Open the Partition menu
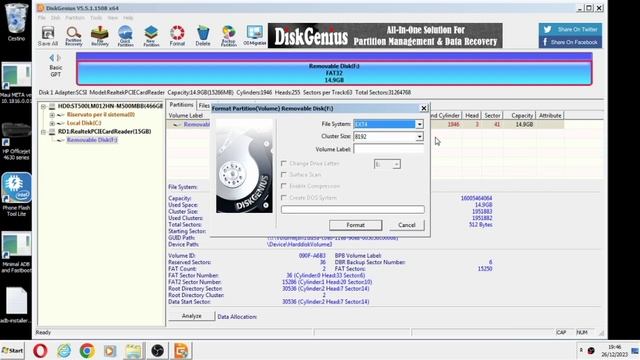The width and height of the screenshot is (640, 360). pyautogui.click(x=75, y=18)
